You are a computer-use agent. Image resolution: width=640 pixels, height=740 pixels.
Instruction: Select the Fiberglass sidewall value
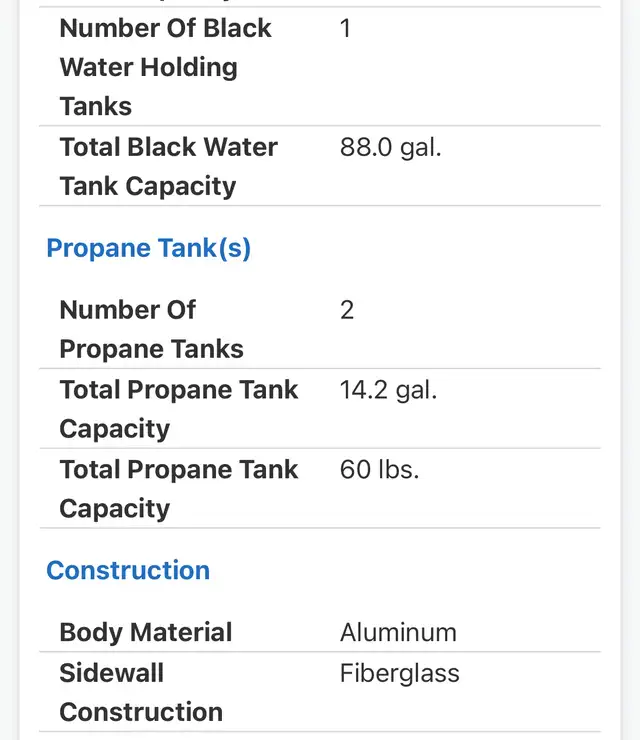[399, 673]
